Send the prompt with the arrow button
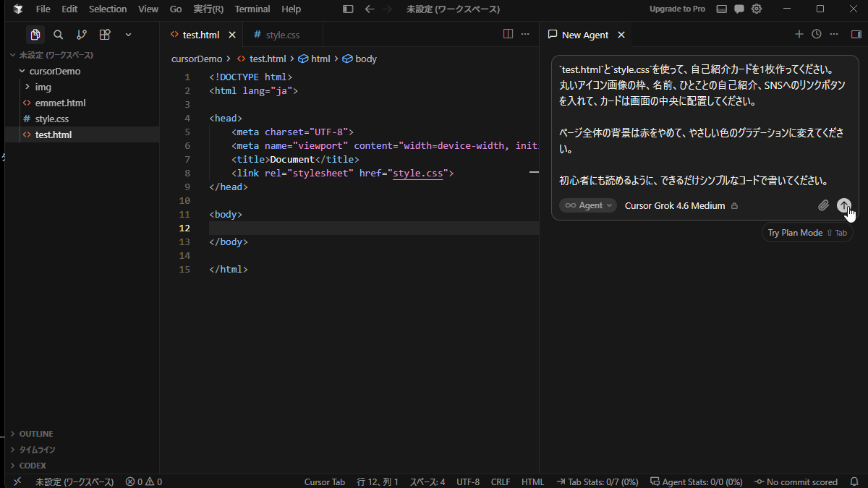 tap(844, 205)
